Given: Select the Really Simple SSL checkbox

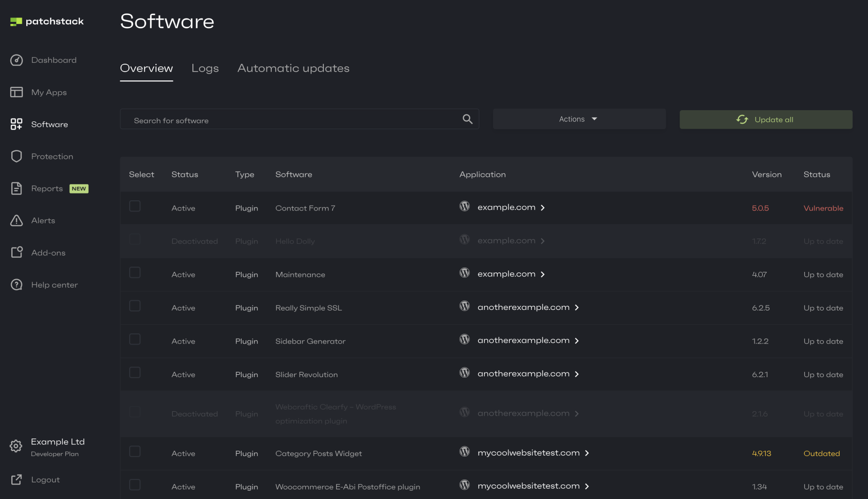Looking at the screenshot, I should pyautogui.click(x=135, y=306).
